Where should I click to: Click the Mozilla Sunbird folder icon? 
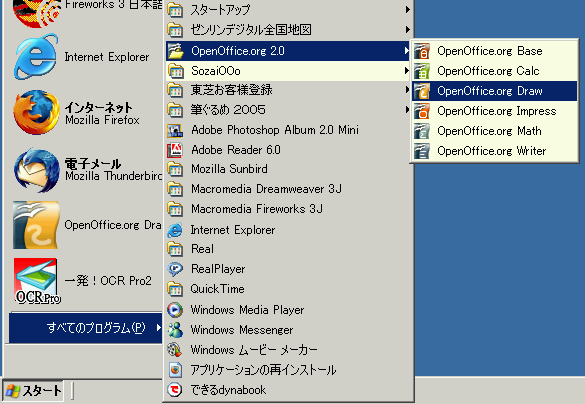coord(175,169)
